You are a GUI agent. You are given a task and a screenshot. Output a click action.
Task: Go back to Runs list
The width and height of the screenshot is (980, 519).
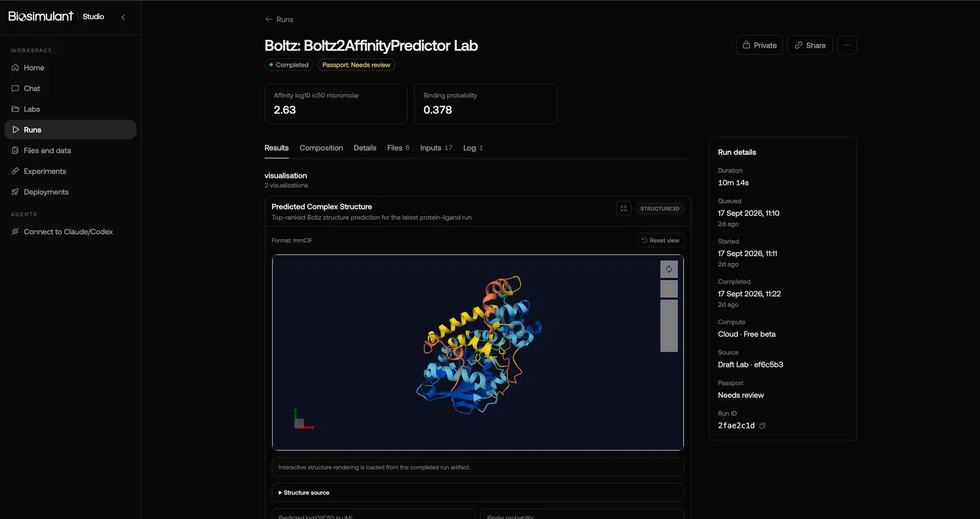279,20
